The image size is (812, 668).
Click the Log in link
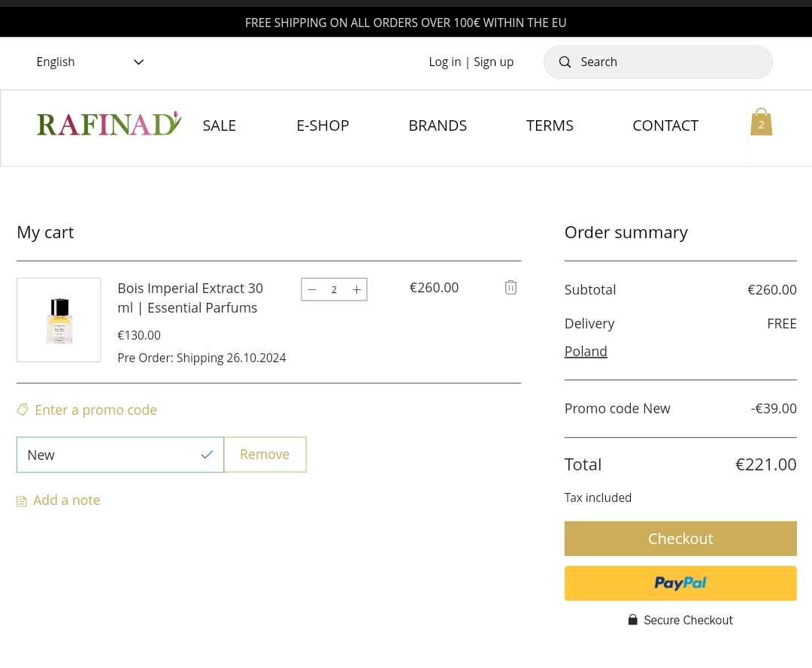(444, 62)
